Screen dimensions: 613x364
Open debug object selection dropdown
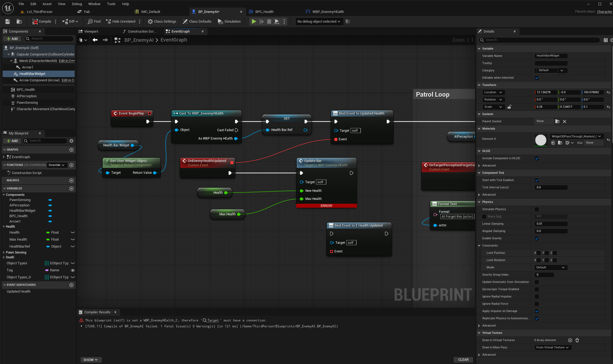(x=319, y=22)
